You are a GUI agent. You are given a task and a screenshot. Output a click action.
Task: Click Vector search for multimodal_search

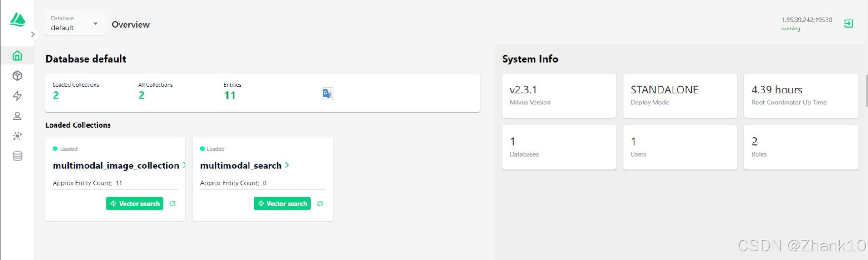(x=282, y=204)
